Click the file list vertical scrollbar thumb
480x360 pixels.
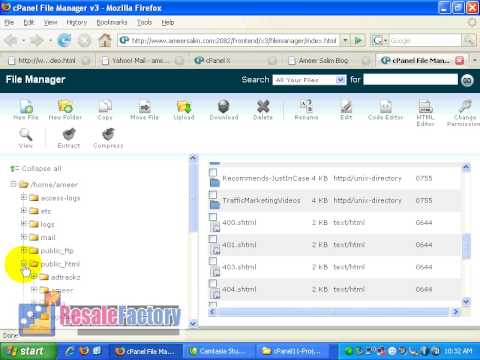(467, 245)
